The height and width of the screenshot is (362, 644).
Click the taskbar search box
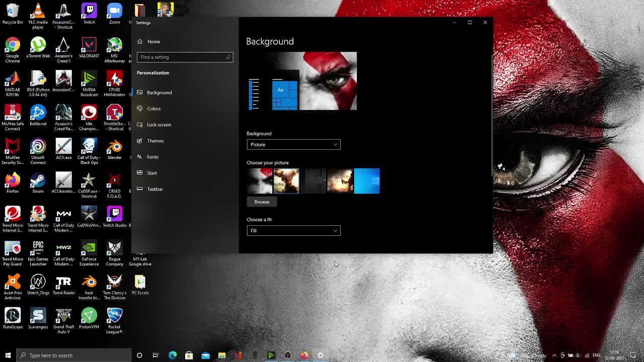pos(73,355)
